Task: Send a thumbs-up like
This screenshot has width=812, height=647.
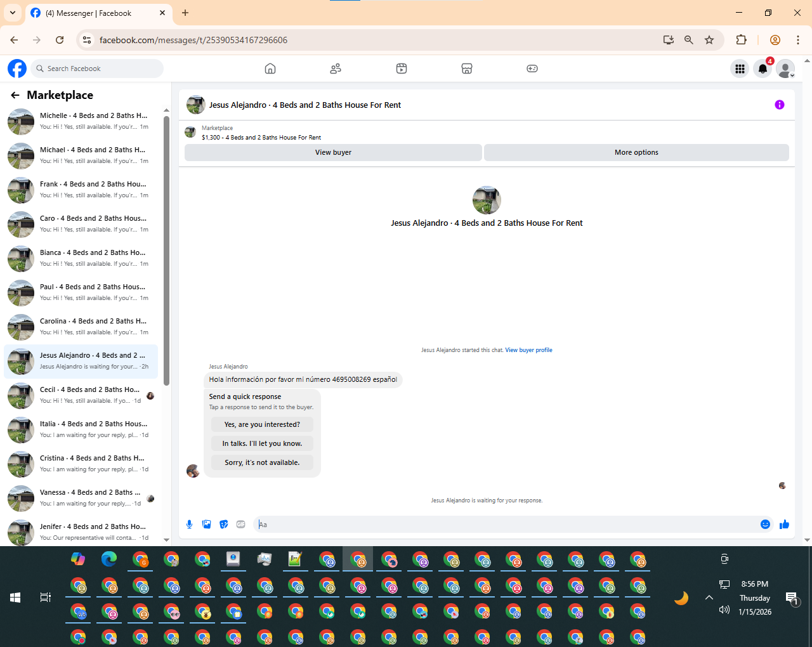Action: [784, 524]
